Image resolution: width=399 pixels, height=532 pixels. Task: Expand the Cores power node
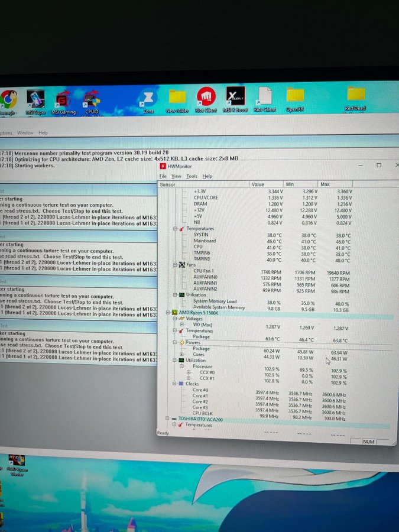181,355
